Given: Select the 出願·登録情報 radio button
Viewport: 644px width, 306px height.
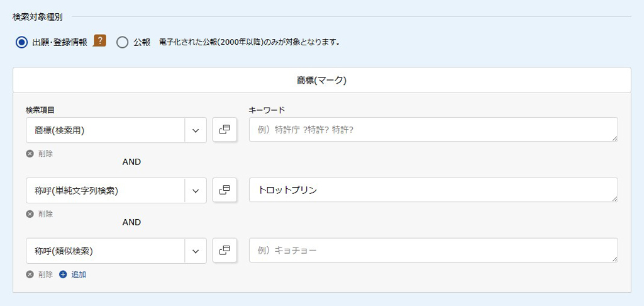Looking at the screenshot, I should click(x=21, y=42).
